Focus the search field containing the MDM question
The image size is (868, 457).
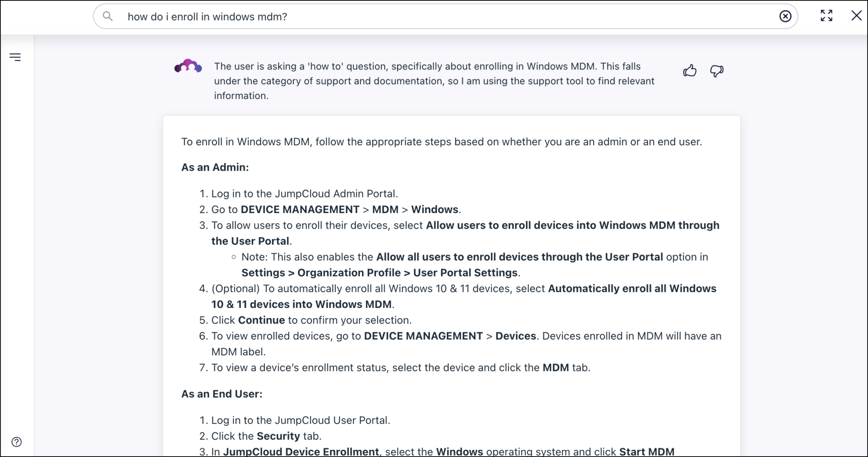pyautogui.click(x=424, y=17)
